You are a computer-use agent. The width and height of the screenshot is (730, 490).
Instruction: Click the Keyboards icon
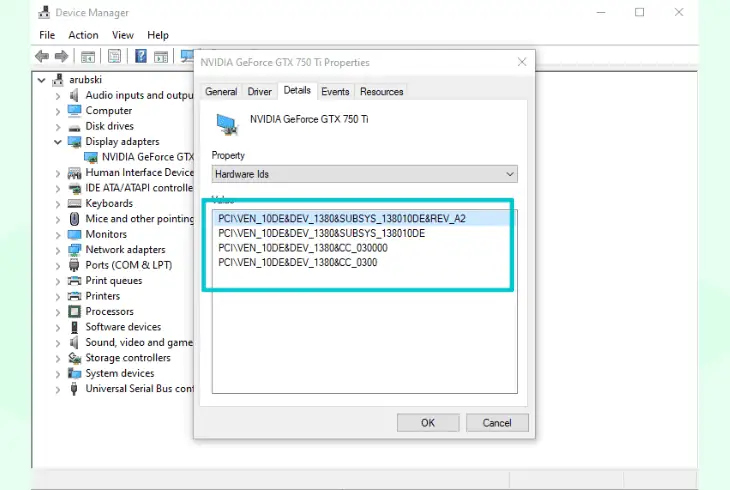[74, 204]
